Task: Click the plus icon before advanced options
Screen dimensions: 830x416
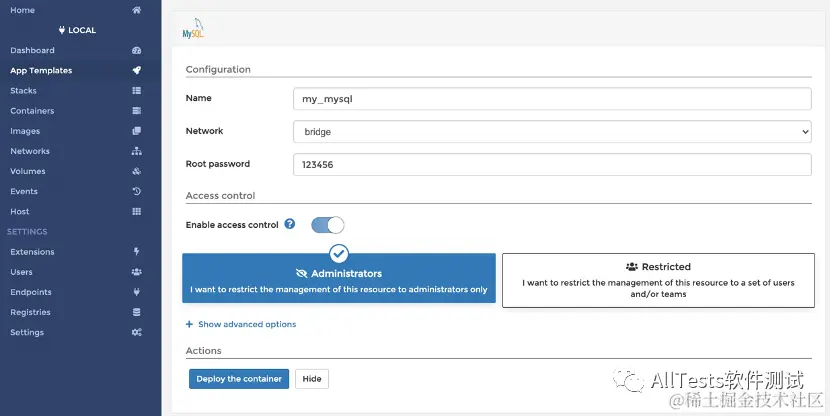Action: point(189,324)
